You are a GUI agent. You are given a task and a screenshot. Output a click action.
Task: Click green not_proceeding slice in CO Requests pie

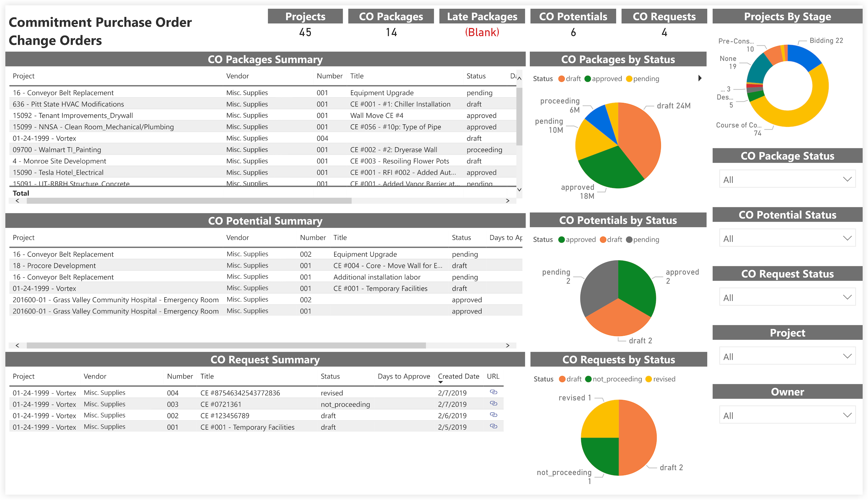tap(602, 455)
